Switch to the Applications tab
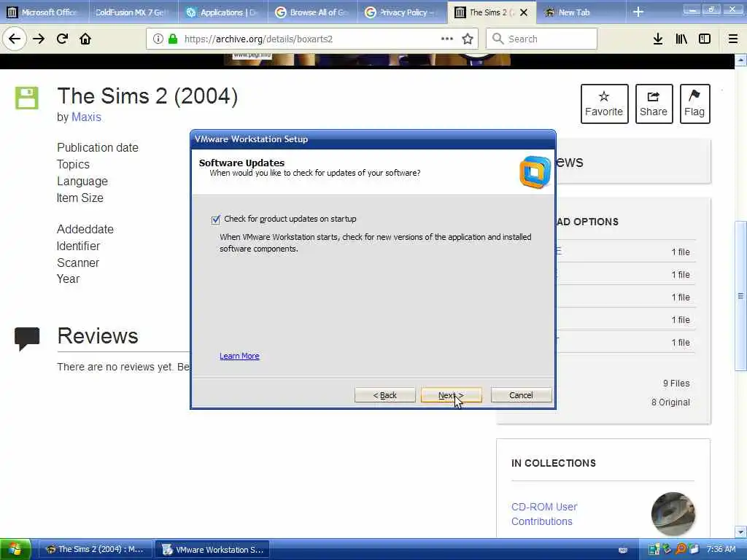 [223, 12]
